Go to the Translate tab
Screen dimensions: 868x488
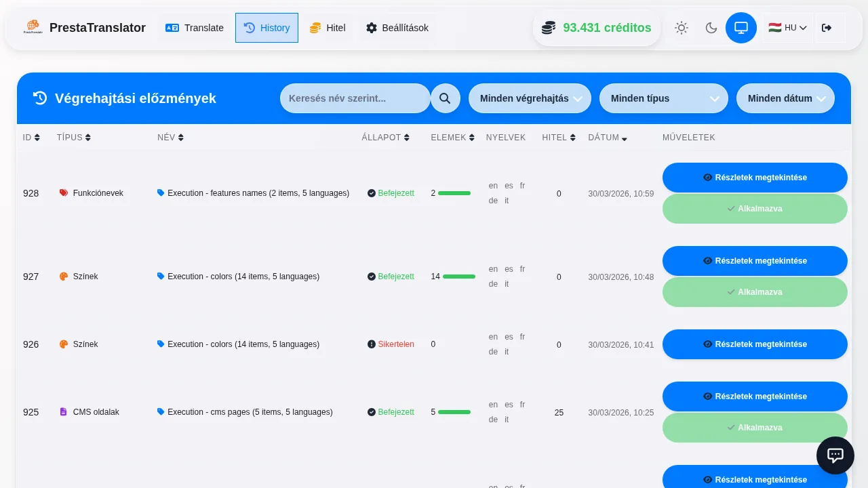pyautogui.click(x=195, y=28)
